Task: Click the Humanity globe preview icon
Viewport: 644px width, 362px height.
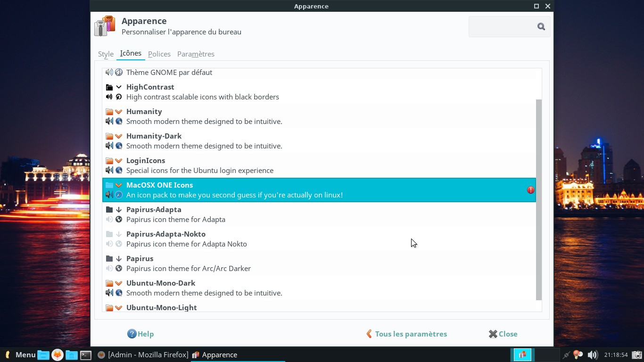Action: click(x=119, y=121)
